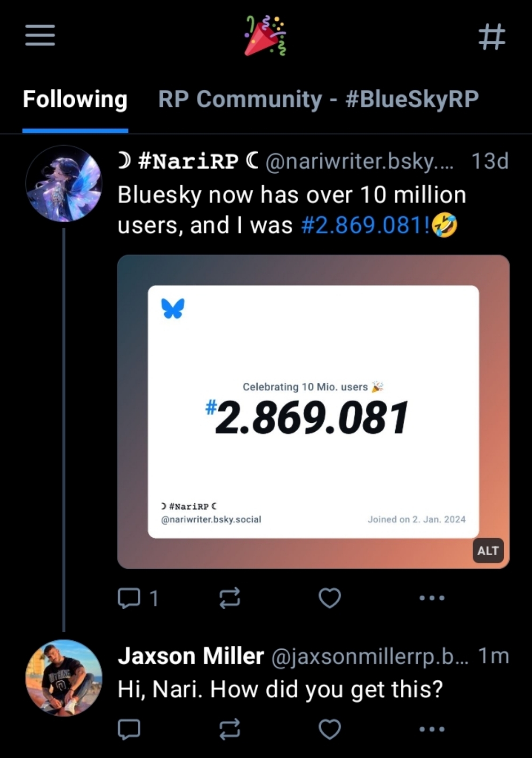The image size is (532, 758).
Task: Switch to RP Community - #BlueSkyRP tab
Action: pos(318,99)
